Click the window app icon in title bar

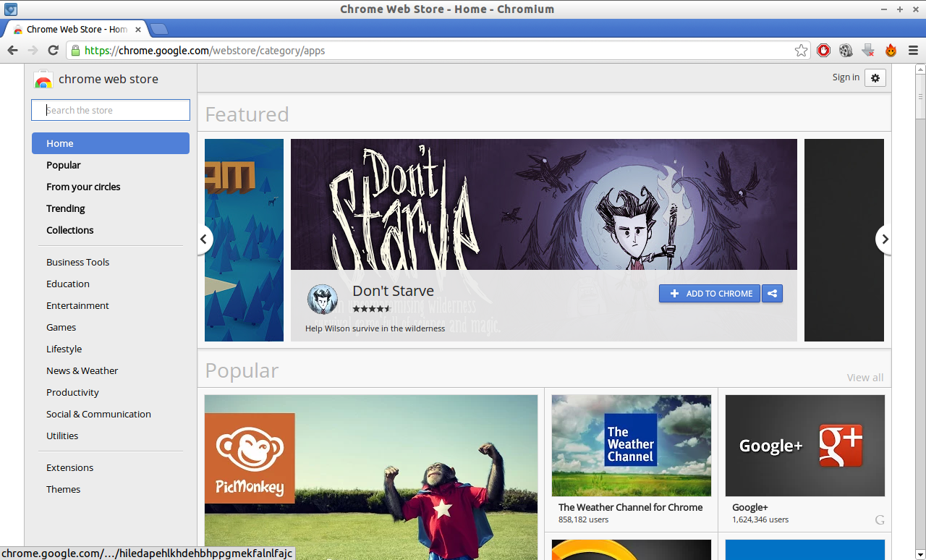coord(11,9)
